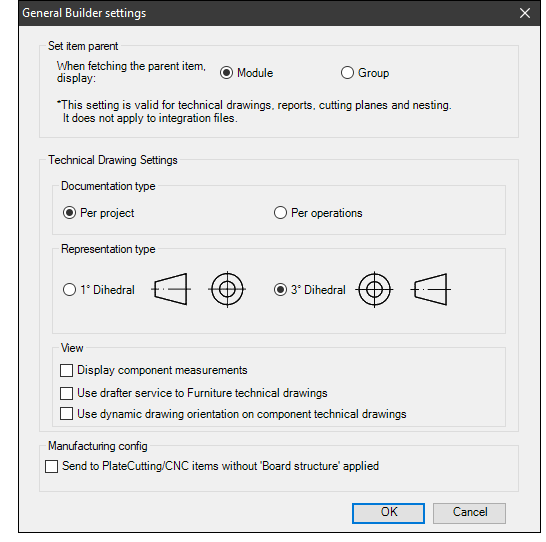Toggle Use drafter service to Furniture drawings
Image resolution: width=546 pixels, height=542 pixels.
tap(67, 393)
